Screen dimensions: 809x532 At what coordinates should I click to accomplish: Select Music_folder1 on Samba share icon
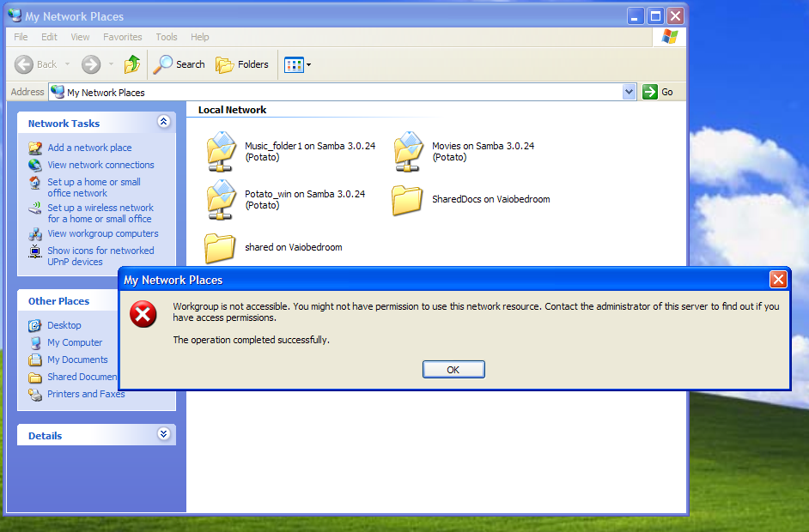point(221,152)
